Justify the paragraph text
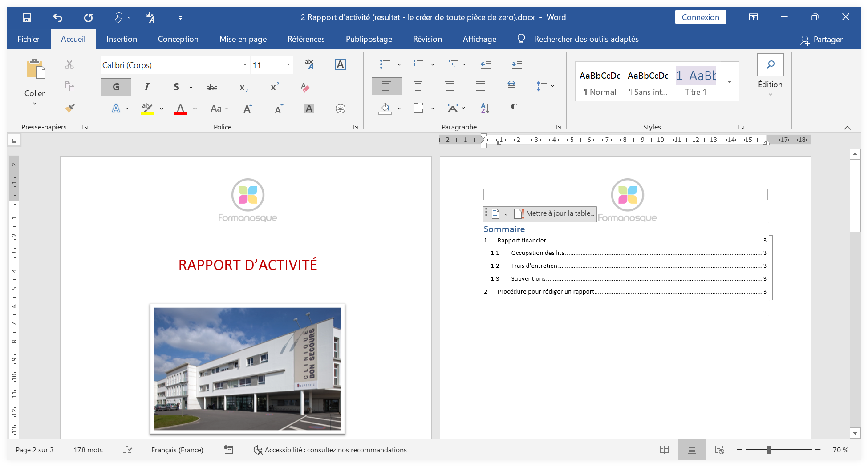 pyautogui.click(x=480, y=86)
